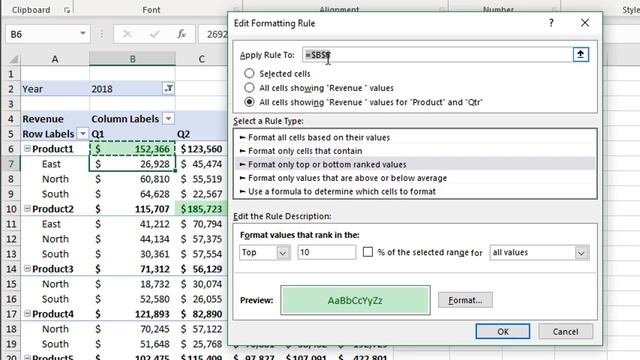The image size is (640, 360).
Task: Click the Apply Rule To range field
Action: tap(437, 55)
